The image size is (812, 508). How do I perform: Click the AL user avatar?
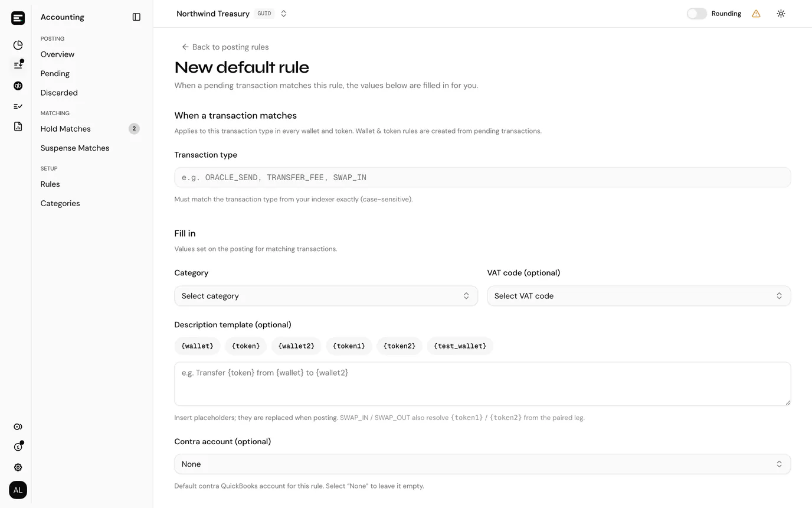pos(18,490)
